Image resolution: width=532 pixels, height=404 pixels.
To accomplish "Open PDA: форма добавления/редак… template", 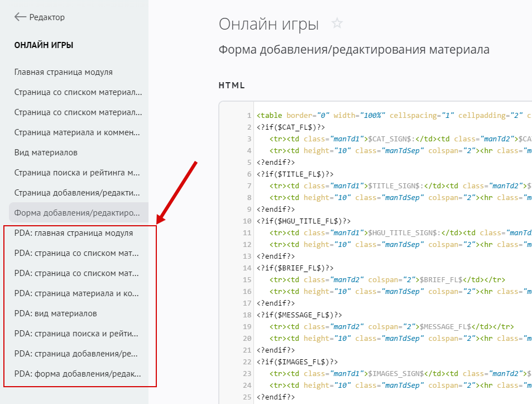I will pyautogui.click(x=77, y=374).
